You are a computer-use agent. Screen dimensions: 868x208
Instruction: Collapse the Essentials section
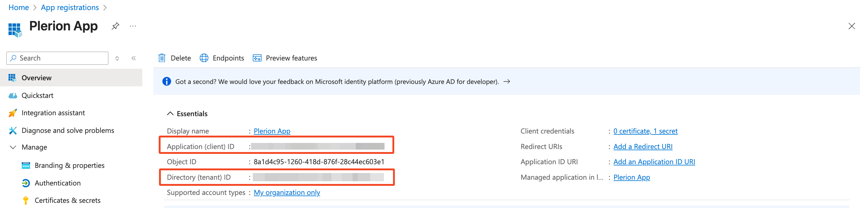click(170, 113)
